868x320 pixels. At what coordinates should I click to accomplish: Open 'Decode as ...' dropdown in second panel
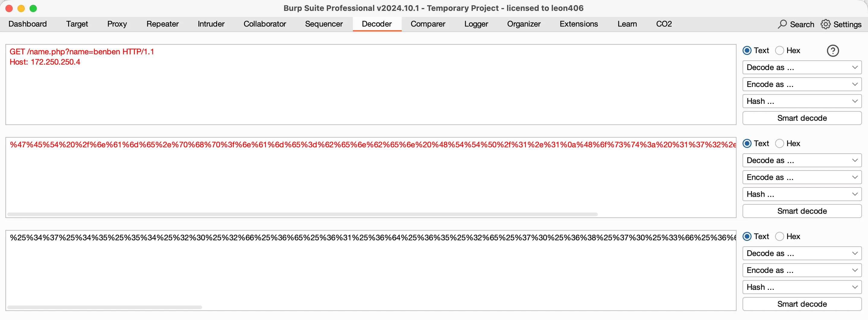pyautogui.click(x=802, y=161)
